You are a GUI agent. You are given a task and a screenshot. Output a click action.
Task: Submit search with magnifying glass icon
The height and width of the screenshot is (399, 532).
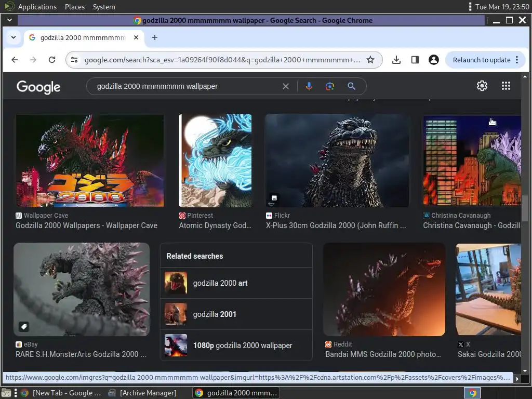[x=352, y=86]
